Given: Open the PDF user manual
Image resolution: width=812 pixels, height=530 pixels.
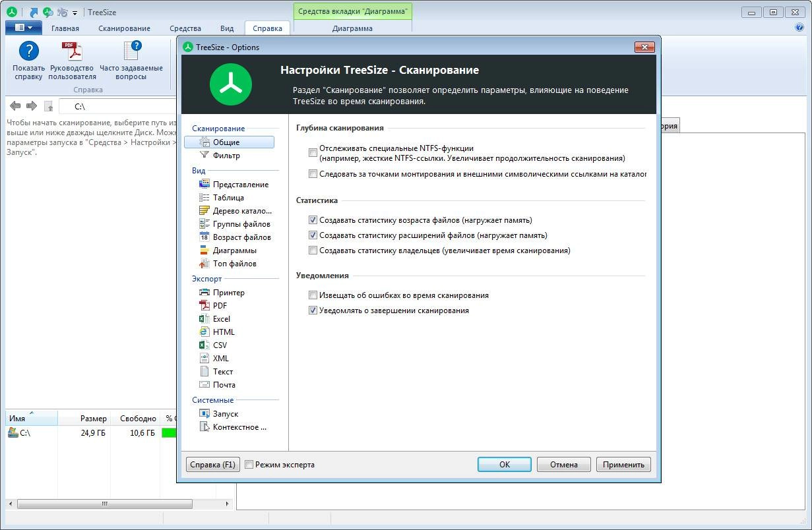Looking at the screenshot, I should pyautogui.click(x=72, y=61).
